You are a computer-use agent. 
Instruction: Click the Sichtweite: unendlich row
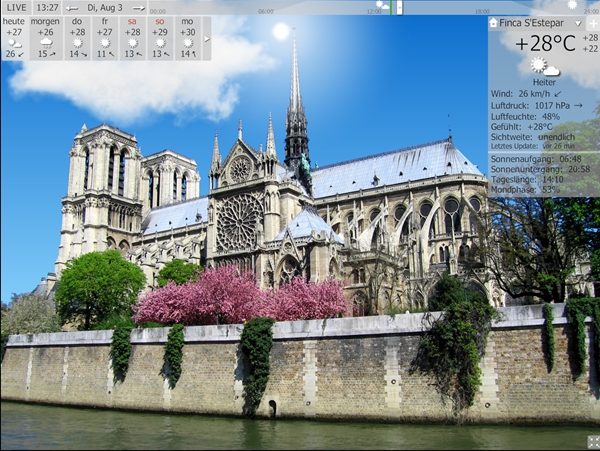pyautogui.click(x=533, y=137)
